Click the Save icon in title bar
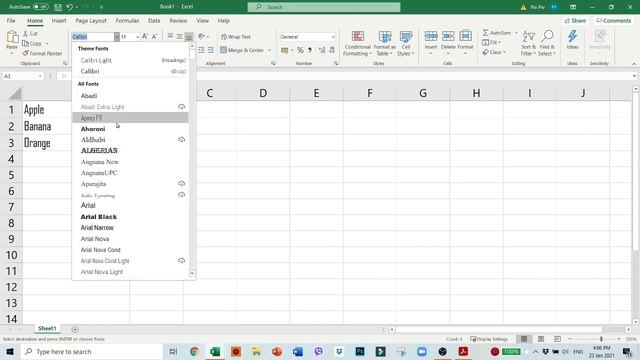Screen dimensions: 640x360 [x=58, y=7]
